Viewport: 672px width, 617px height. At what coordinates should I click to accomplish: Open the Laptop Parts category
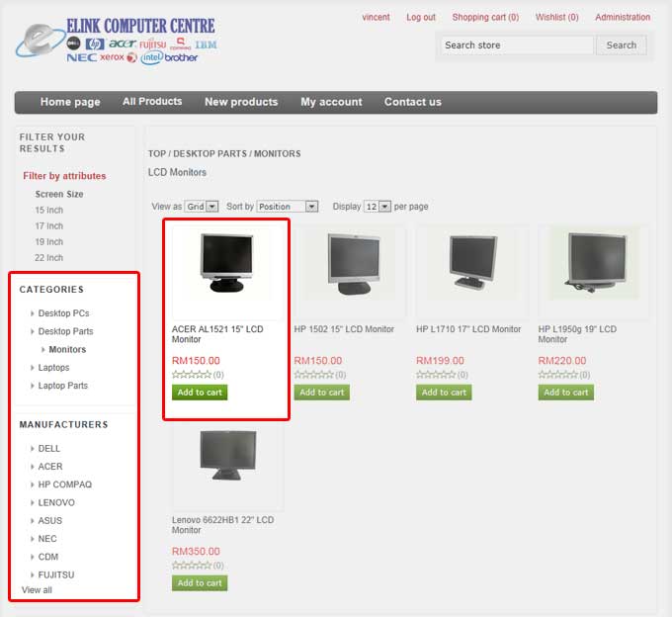pyautogui.click(x=62, y=386)
